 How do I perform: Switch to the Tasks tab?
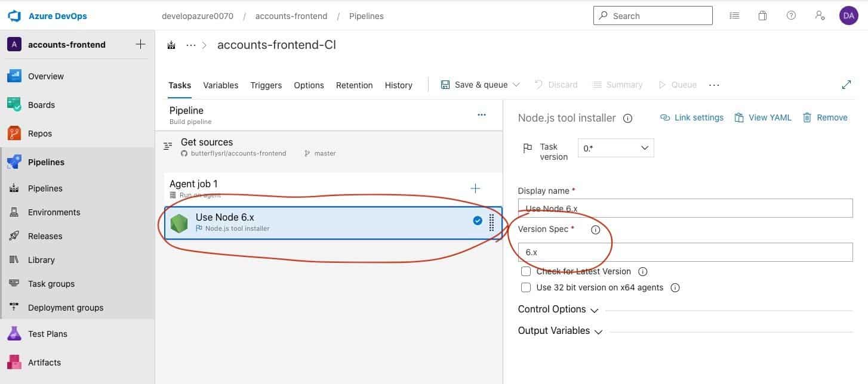(x=180, y=85)
